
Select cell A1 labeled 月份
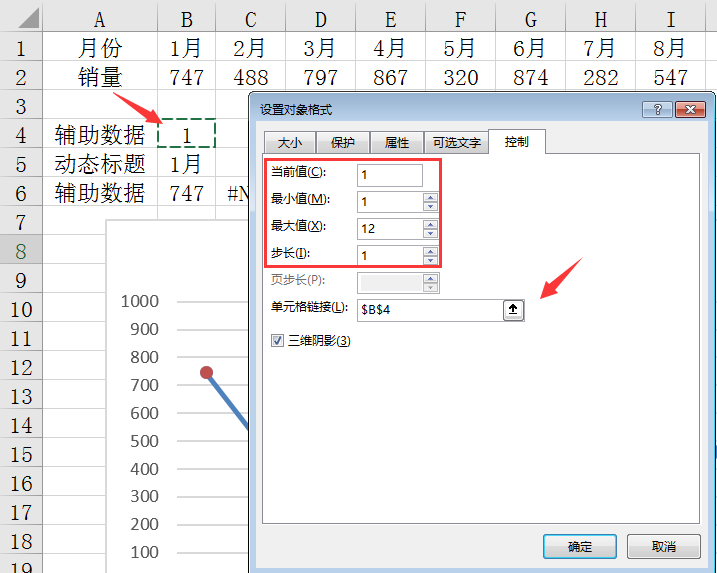pyautogui.click(x=100, y=47)
